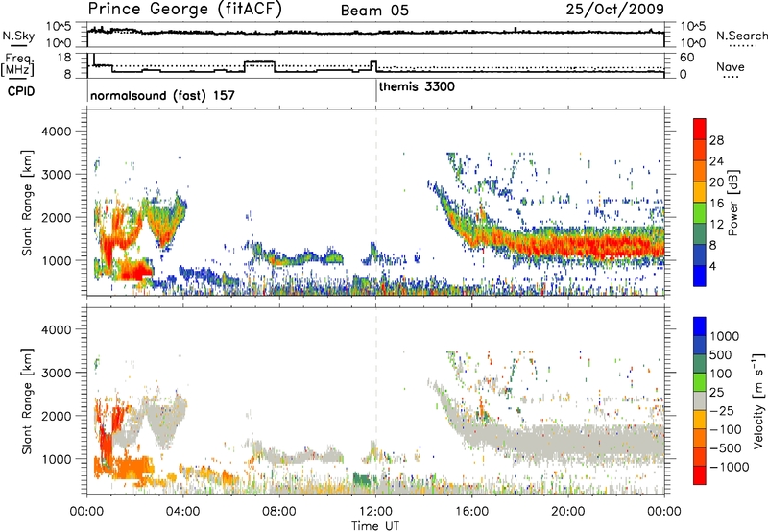Click the CPID change marker line at 12:00
The width and height of the screenshot is (768, 532).
pos(376,91)
